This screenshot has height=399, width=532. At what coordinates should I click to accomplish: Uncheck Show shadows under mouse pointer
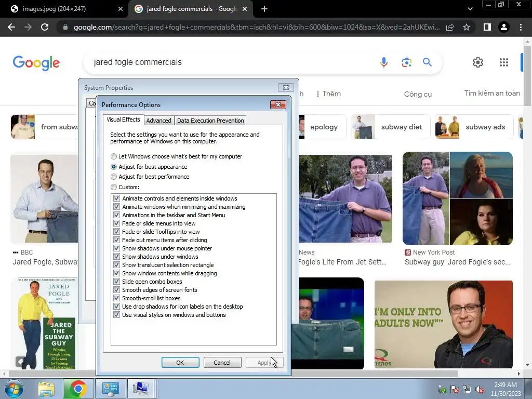pos(116,248)
